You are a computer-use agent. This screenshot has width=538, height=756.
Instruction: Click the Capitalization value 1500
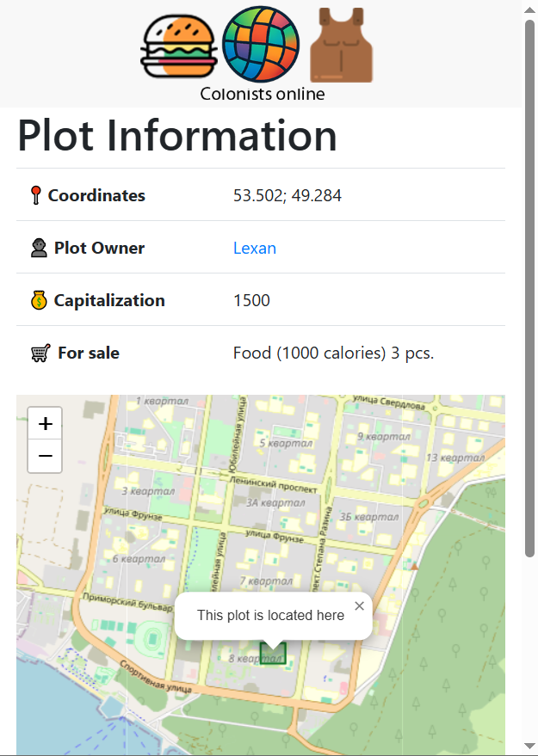pyautogui.click(x=251, y=300)
